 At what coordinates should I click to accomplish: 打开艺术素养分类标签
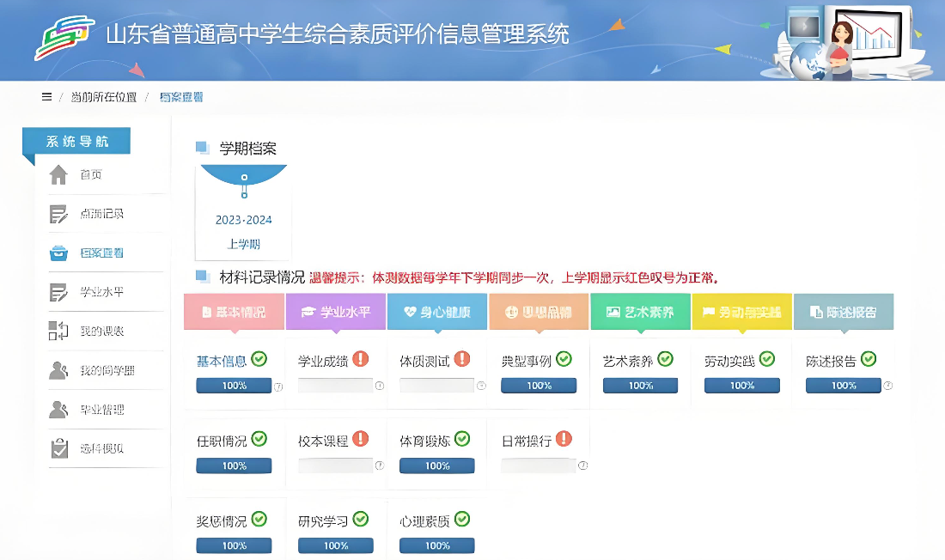pos(640,312)
